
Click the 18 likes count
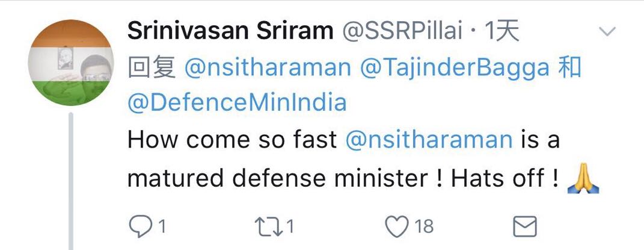click(423, 227)
